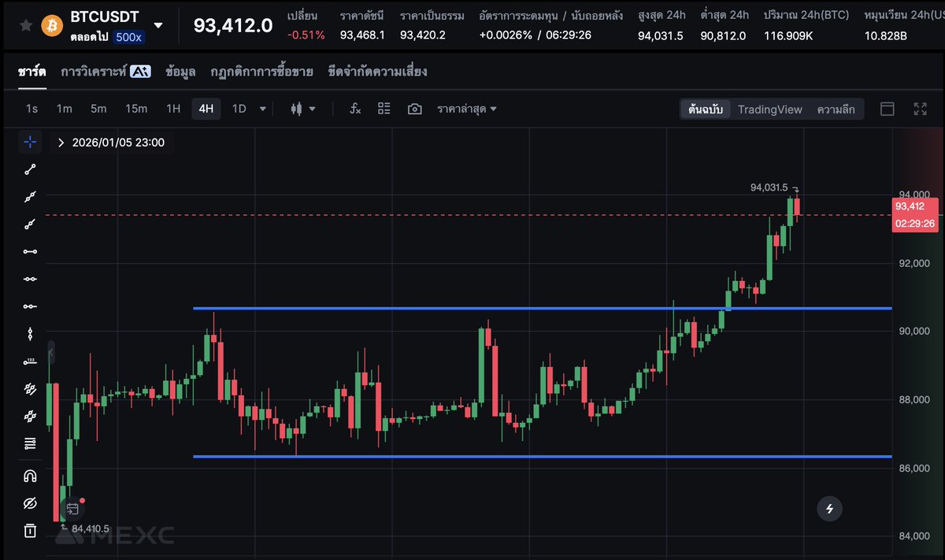
Task: Open the chart layout grid selector
Action: click(384, 109)
